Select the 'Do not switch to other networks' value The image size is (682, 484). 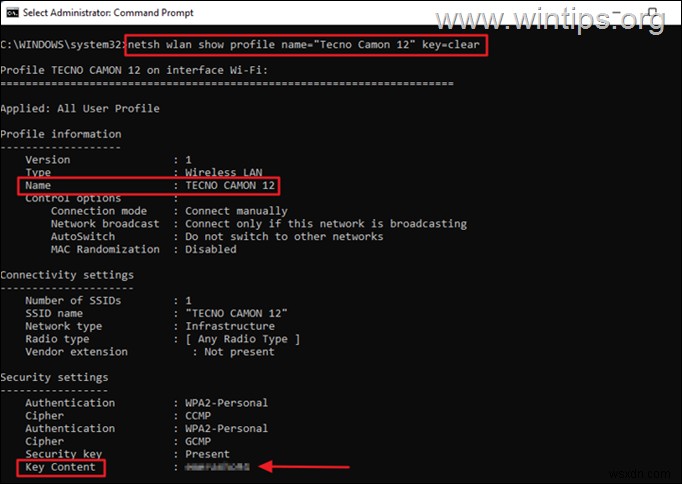click(x=284, y=237)
